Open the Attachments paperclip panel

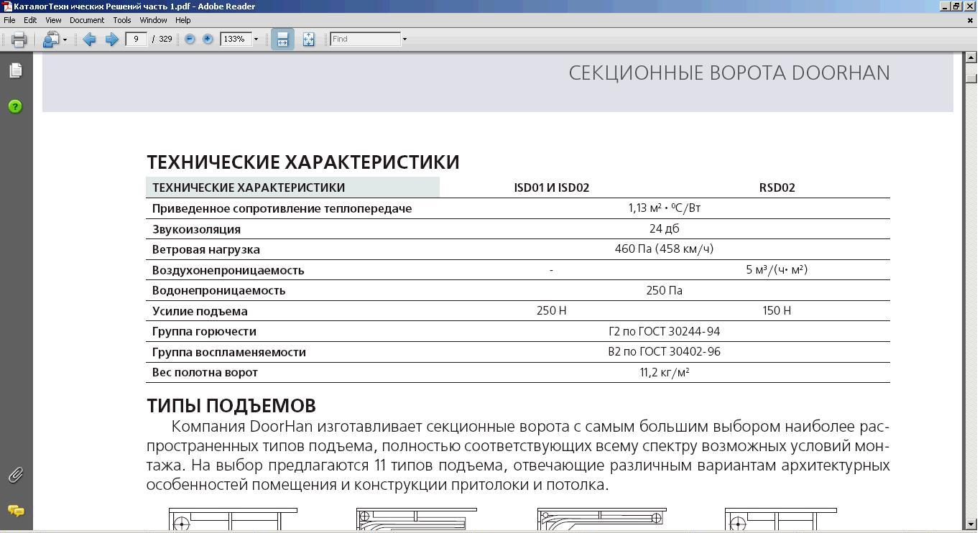coord(16,475)
